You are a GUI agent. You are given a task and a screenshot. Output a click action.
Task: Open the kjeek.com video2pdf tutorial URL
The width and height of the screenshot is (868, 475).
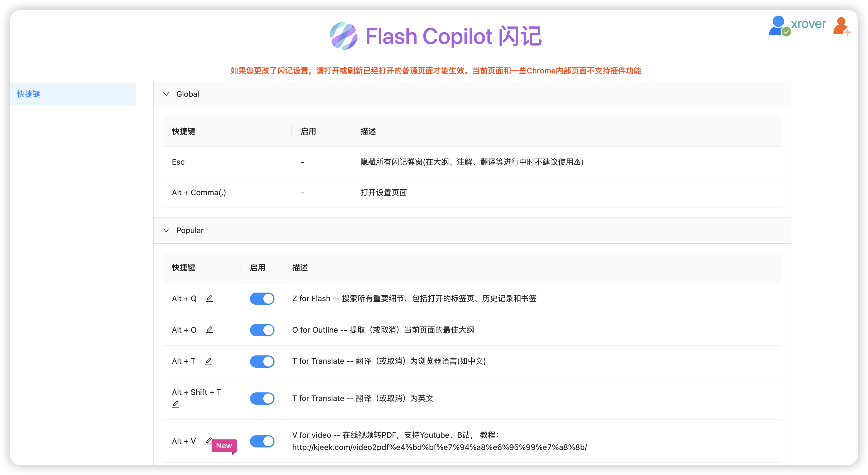[x=439, y=447]
